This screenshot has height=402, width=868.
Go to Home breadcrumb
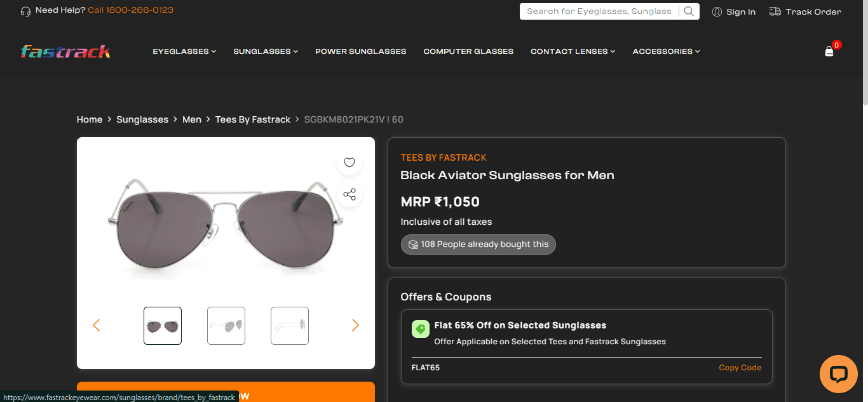90,119
